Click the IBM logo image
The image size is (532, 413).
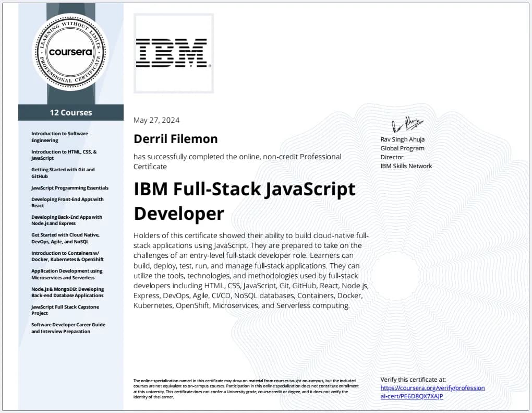tap(173, 53)
